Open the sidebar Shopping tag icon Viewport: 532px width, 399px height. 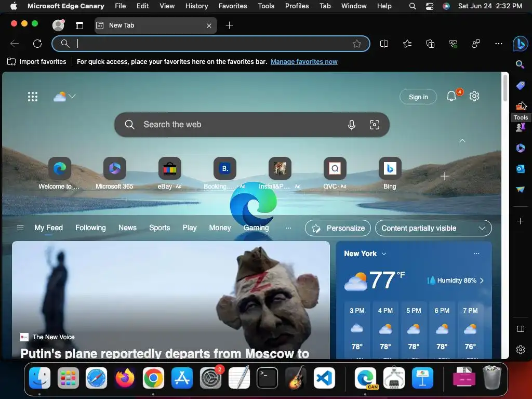520,86
